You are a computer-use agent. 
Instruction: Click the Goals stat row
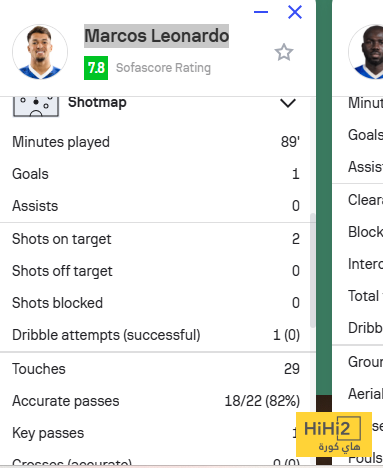[156, 174]
